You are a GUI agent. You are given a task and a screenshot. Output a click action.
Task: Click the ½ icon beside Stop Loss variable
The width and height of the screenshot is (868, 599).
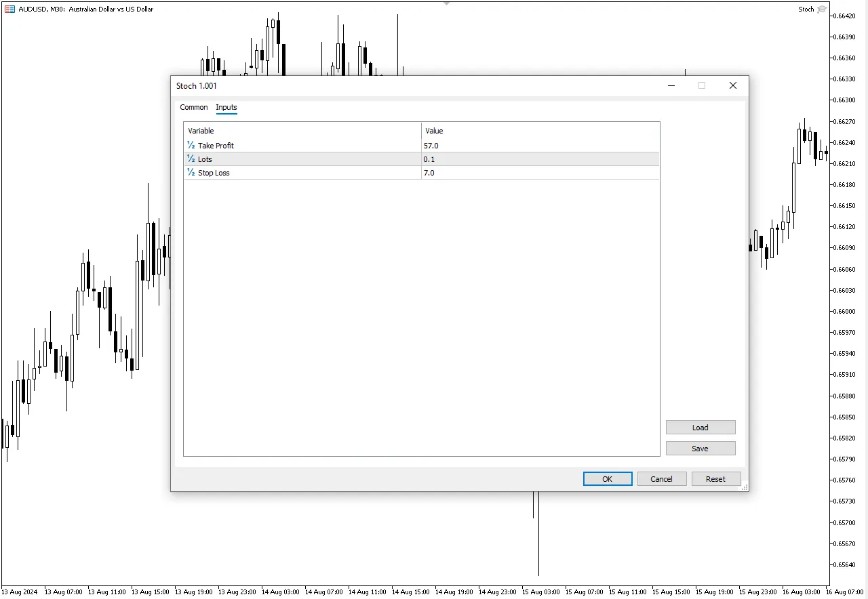click(190, 172)
